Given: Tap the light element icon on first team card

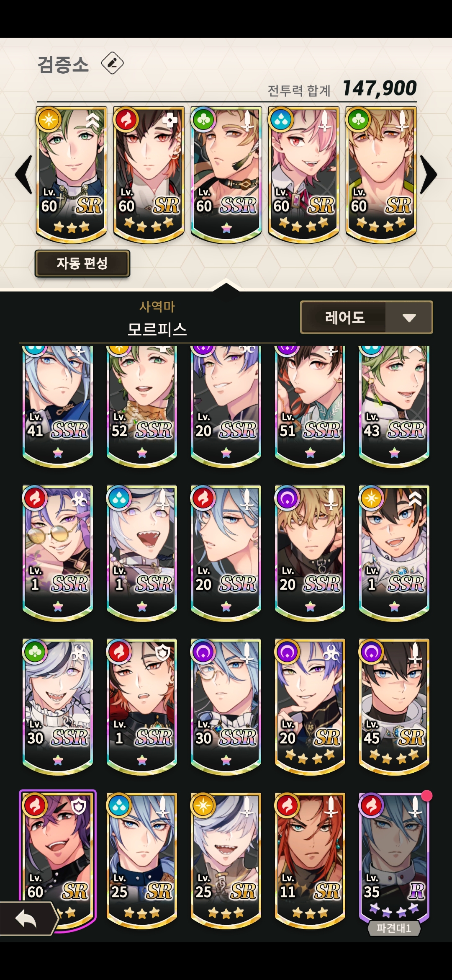Looking at the screenshot, I should tap(49, 119).
